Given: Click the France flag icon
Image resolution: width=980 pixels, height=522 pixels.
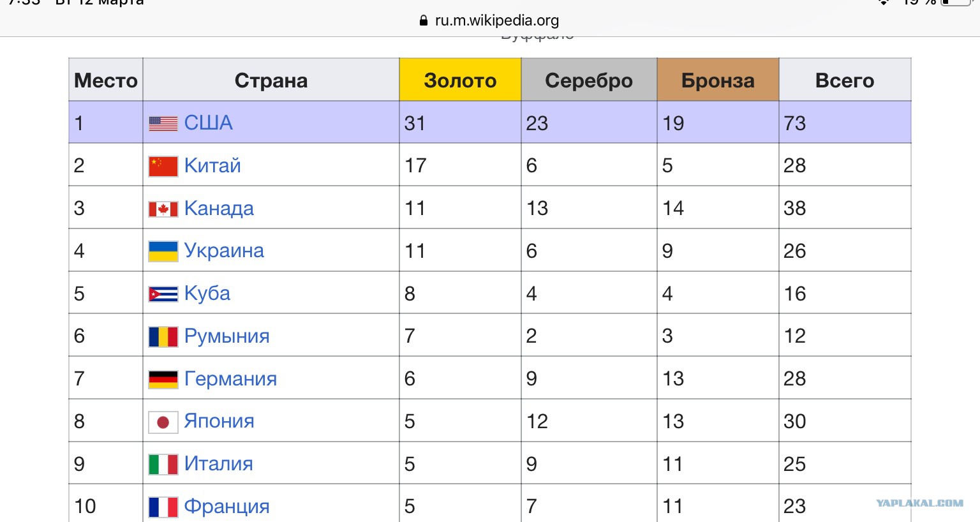Looking at the screenshot, I should click(x=163, y=507).
